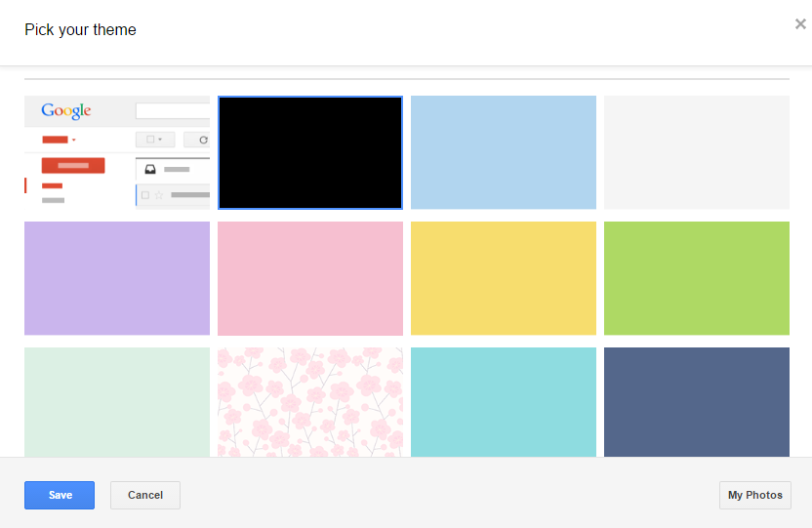Pick the dark slate blue theme swatch
The image size is (812, 528).
coord(697,402)
